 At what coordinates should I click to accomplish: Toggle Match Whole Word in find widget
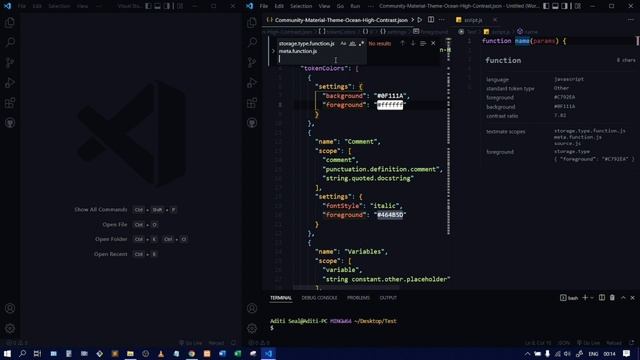[352, 43]
